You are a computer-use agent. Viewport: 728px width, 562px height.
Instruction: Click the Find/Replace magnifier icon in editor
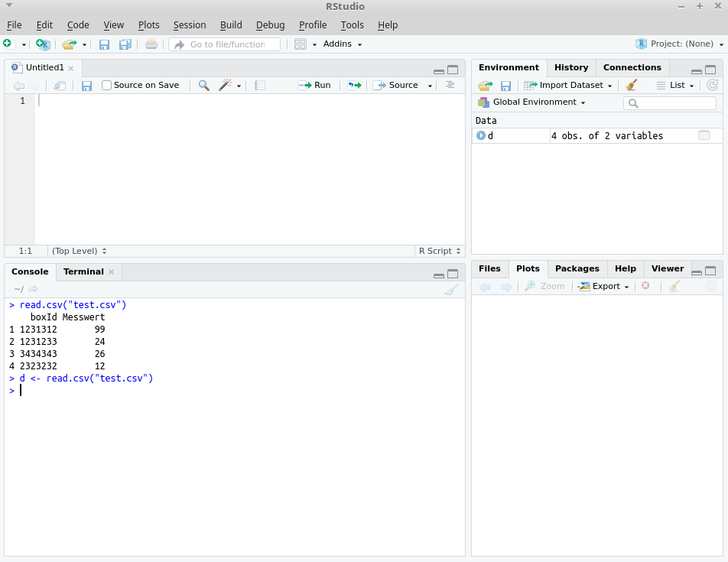point(204,86)
